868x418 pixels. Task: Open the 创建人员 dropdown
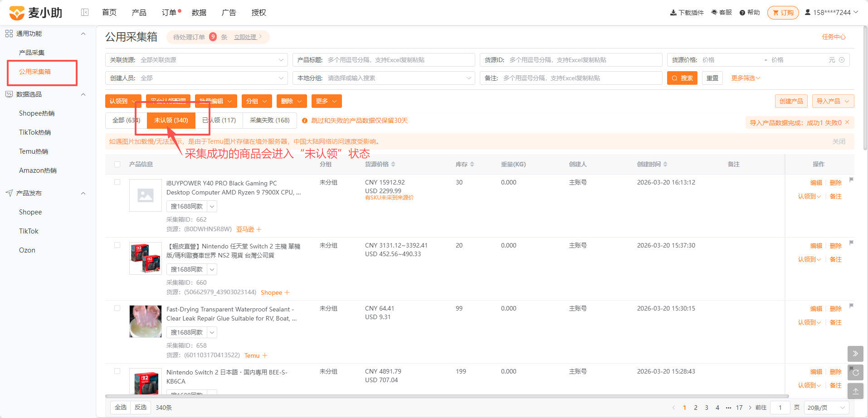pyautogui.click(x=196, y=78)
